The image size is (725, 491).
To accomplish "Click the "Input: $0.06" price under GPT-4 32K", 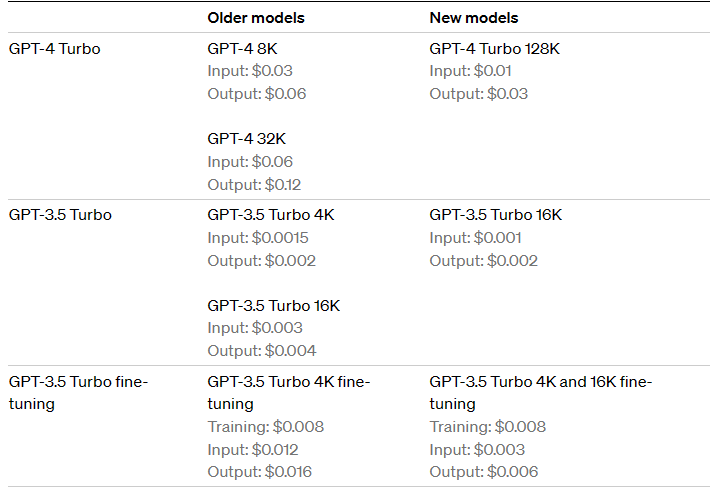I will pos(250,161).
